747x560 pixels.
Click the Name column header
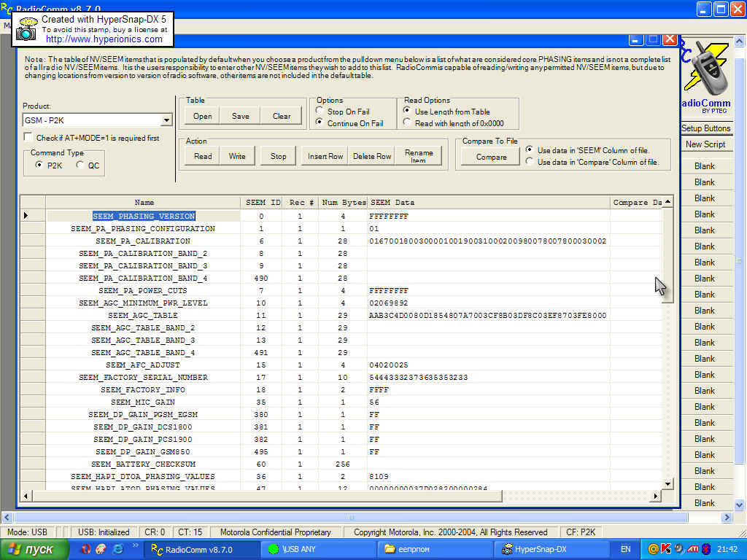pos(144,203)
